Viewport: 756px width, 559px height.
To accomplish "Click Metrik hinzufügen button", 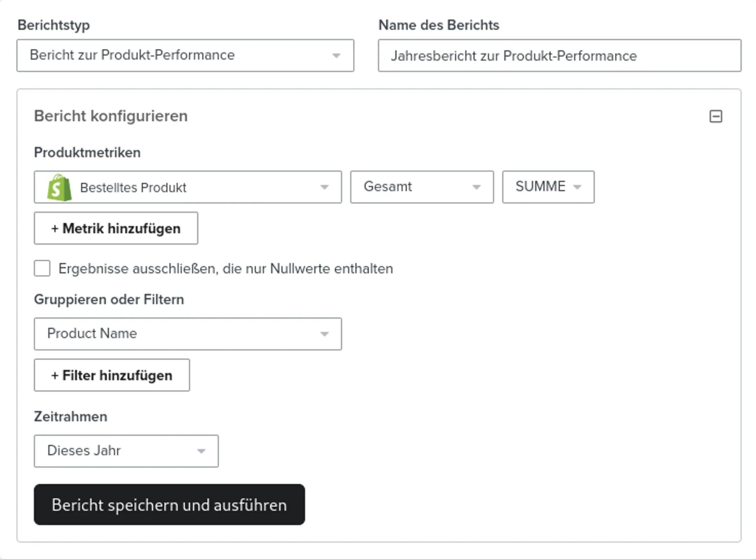I will pos(116,228).
